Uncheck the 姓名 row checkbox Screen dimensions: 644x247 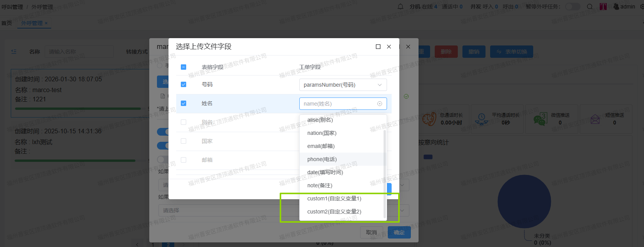(x=184, y=103)
